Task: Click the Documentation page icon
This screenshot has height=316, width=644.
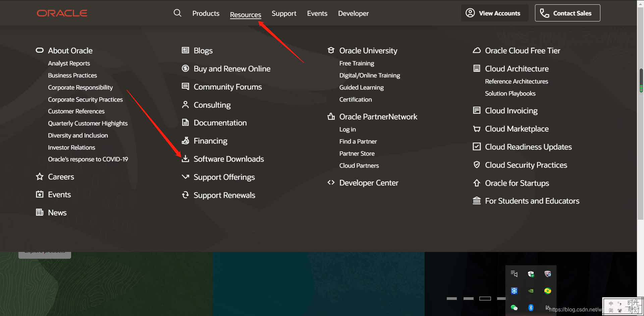Action: click(x=185, y=122)
